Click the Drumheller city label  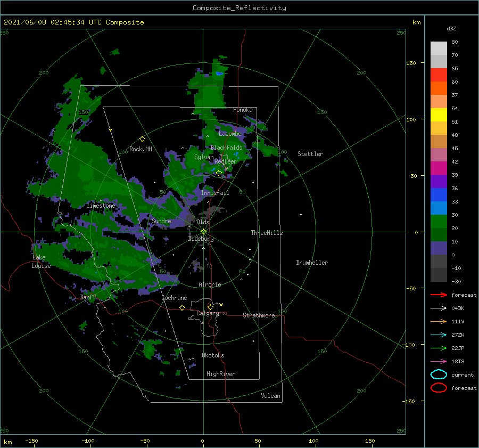[x=312, y=263]
